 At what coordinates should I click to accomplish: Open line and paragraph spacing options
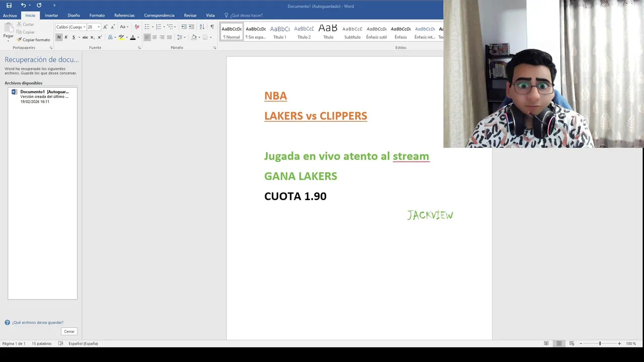pos(180,37)
